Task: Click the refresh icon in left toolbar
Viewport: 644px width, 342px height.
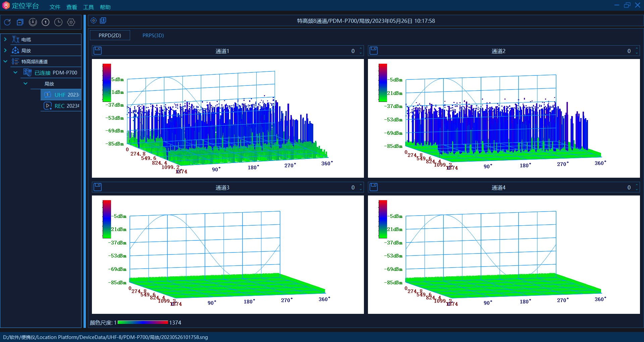Action: (7, 22)
